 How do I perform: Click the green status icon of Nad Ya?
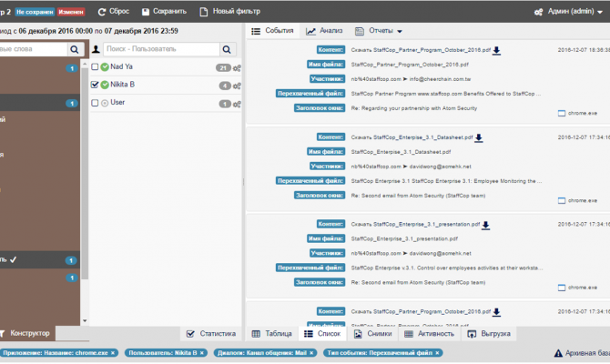(105, 67)
